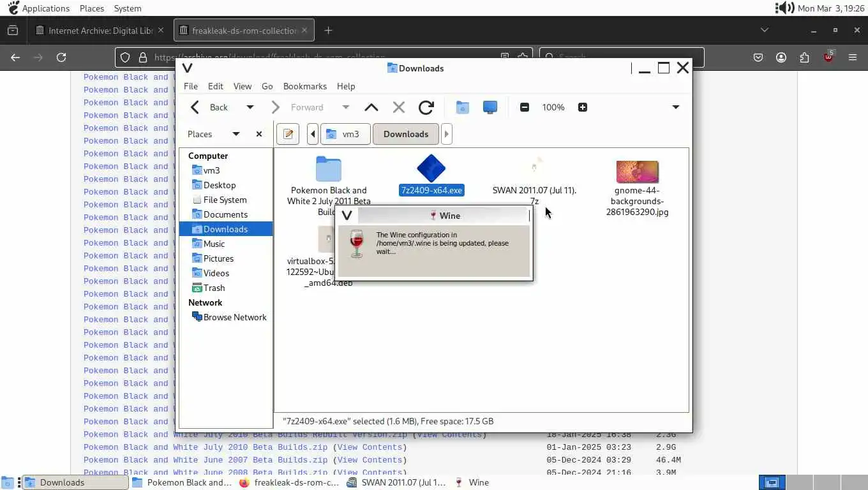Open the File menu
The image size is (868, 490).
(x=191, y=86)
